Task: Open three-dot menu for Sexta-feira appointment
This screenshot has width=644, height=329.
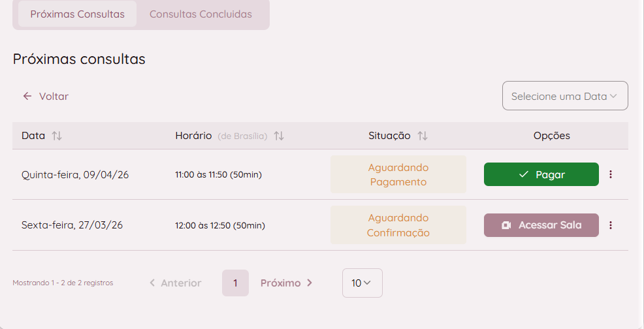Action: [611, 225]
